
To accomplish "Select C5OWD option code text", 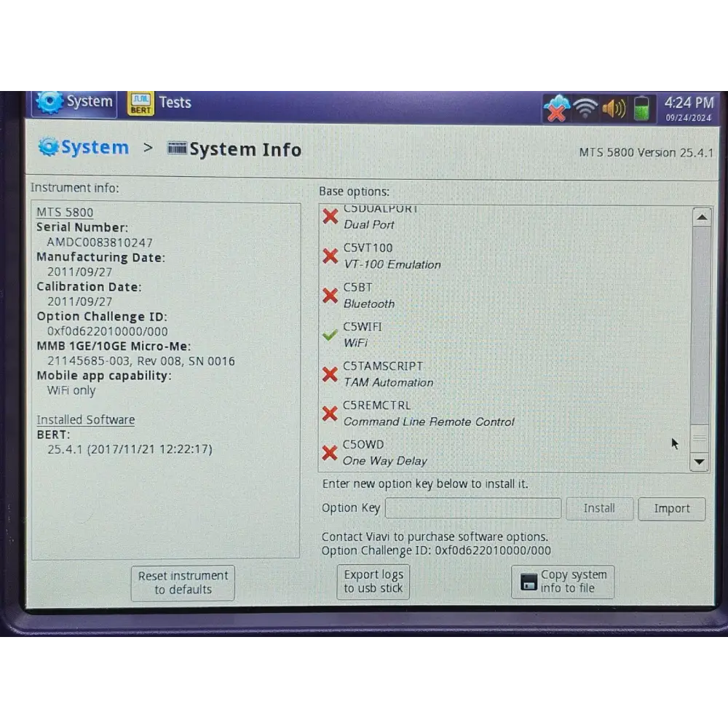I will [x=363, y=445].
